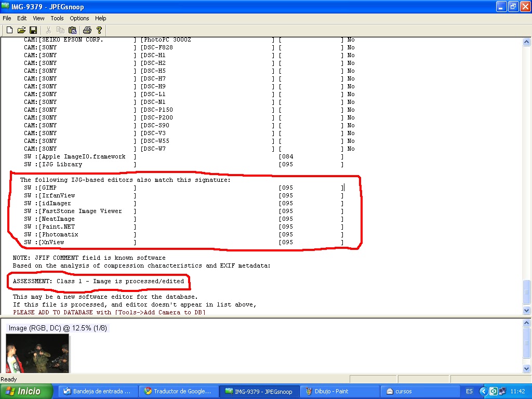Image resolution: width=532 pixels, height=399 pixels.
Task: Open the File menu
Action: click(x=7, y=18)
